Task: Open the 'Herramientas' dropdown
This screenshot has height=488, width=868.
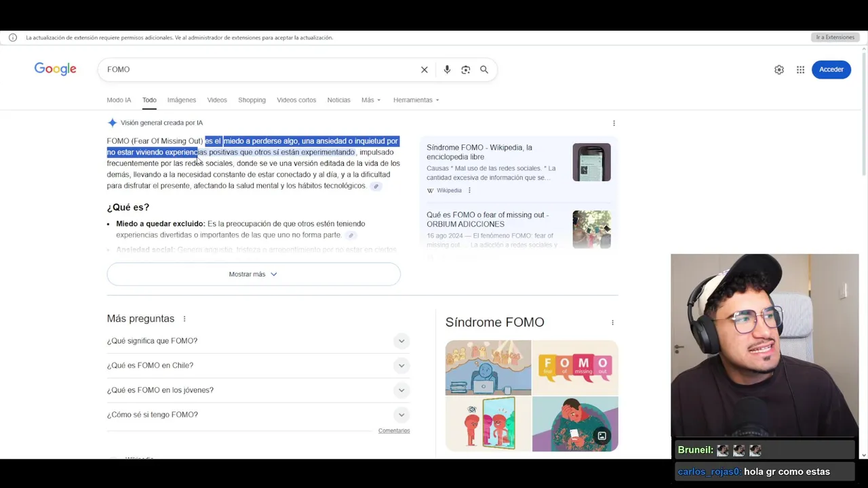Action: tap(416, 100)
